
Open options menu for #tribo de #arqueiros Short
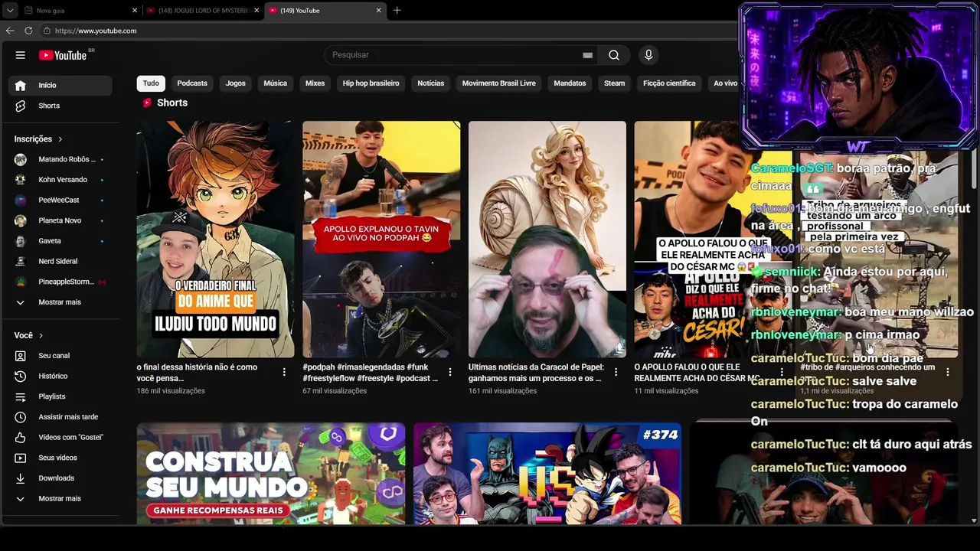(x=948, y=372)
